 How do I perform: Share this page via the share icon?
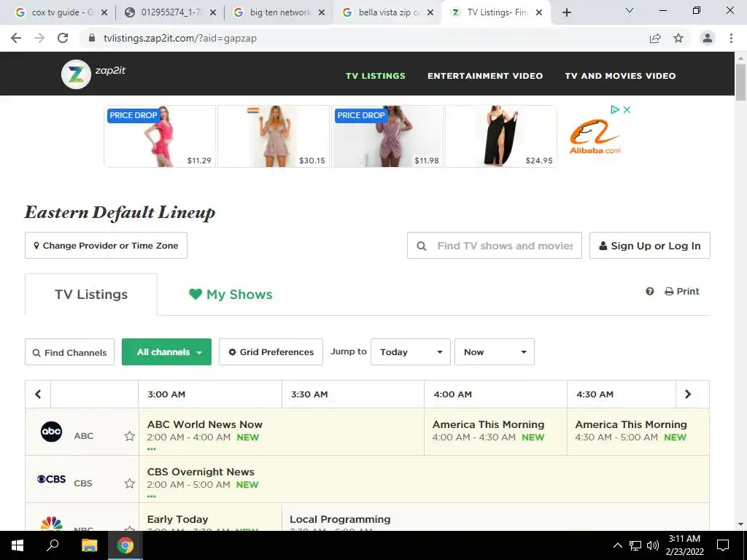click(x=655, y=38)
